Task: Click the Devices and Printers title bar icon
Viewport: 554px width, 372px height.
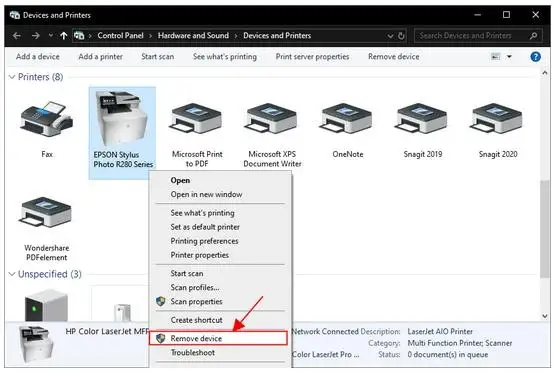Action: [15, 15]
